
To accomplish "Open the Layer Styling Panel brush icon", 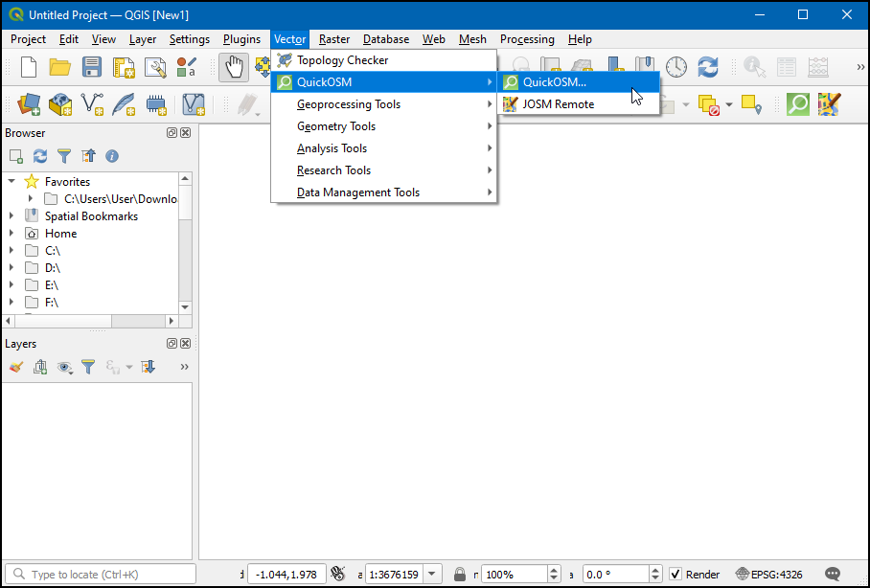I will tap(15, 367).
